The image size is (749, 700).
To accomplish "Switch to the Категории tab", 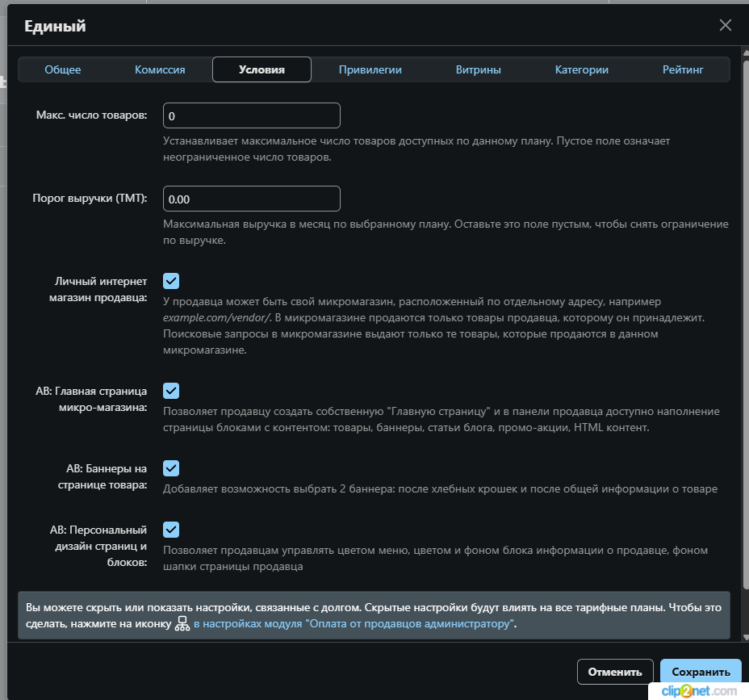I will point(581,69).
